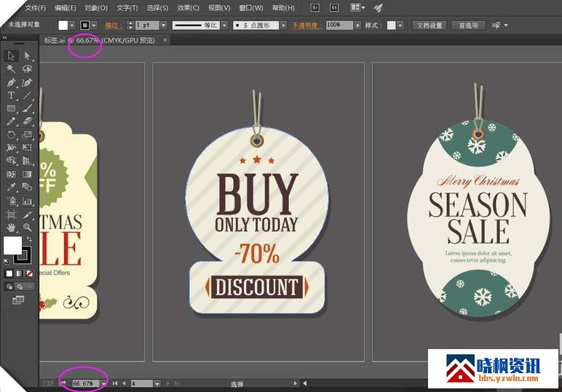The image size is (562, 392).
Task: Select the Column Graph tool
Action: 27,201
